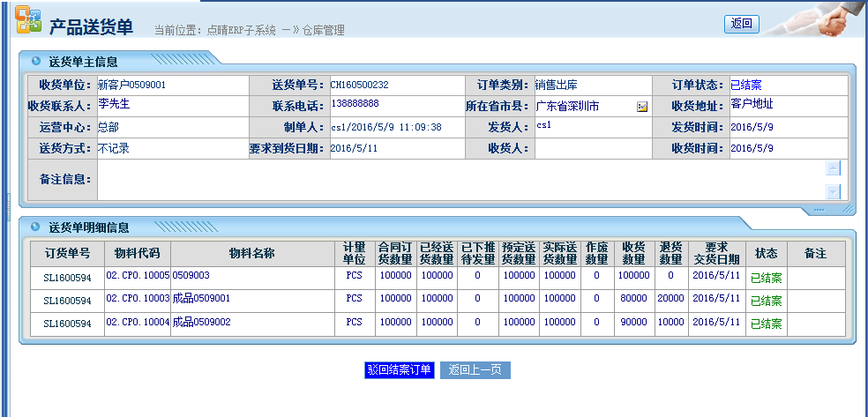Open material link 成品0509002

(x=201, y=323)
